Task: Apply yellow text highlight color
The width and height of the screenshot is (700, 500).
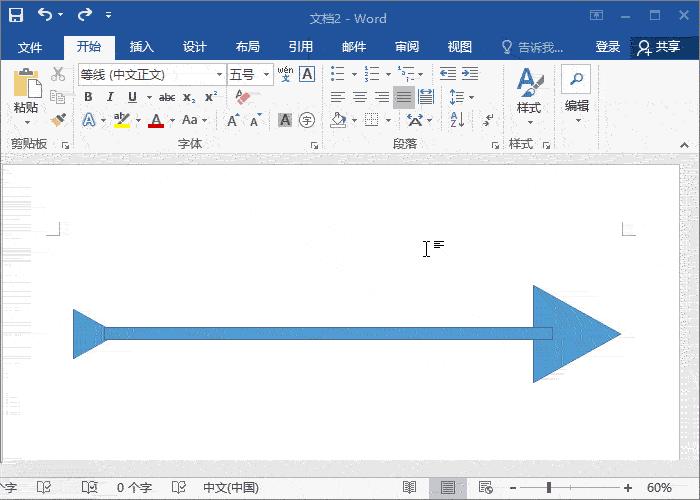Action: pos(122,120)
